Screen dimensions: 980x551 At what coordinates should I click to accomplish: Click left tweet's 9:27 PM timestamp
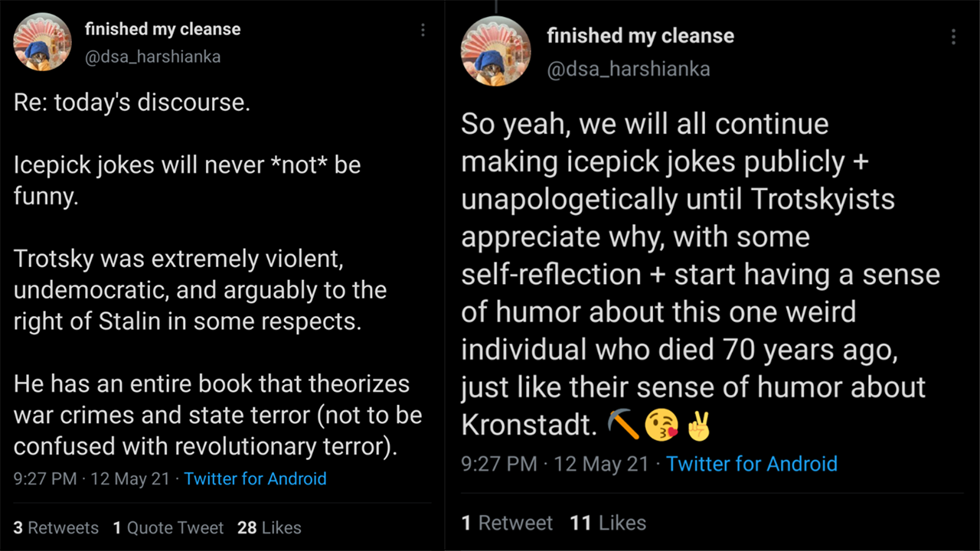45,479
